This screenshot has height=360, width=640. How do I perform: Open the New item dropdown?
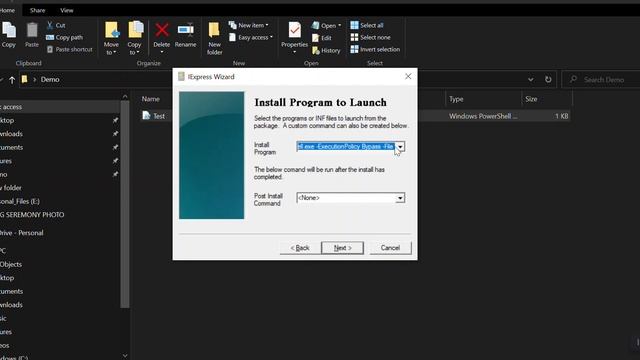point(249,25)
